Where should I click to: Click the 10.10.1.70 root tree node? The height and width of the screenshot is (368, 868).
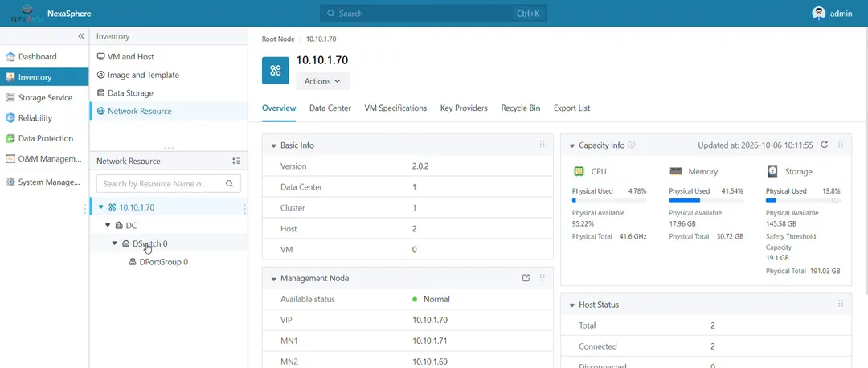(137, 207)
